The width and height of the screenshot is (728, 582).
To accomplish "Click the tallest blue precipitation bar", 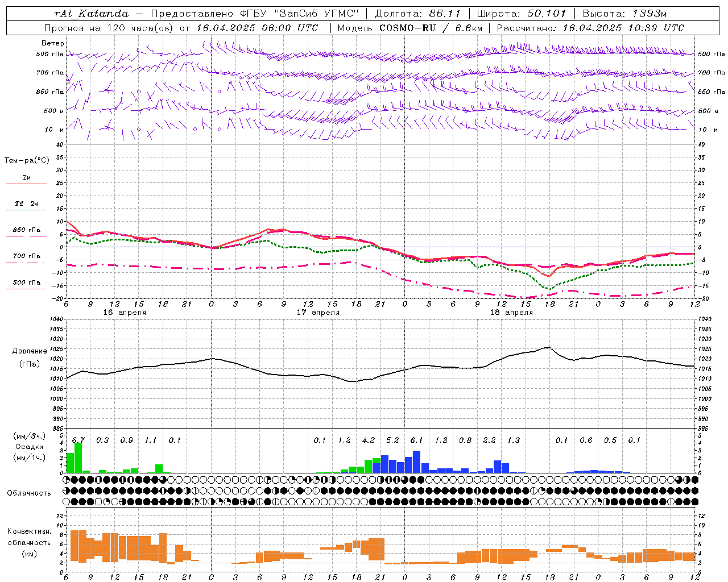I will [416, 462].
